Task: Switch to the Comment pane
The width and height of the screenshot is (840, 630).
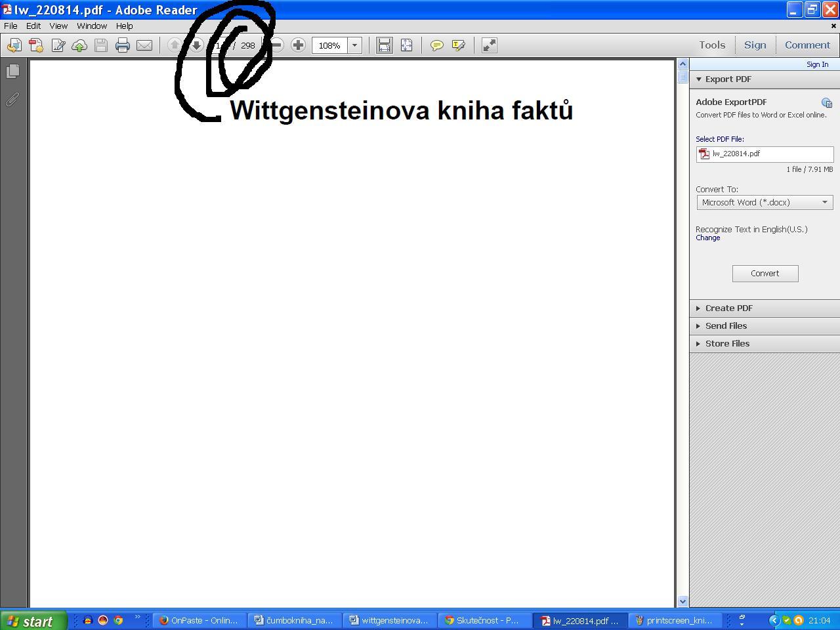Action: (807, 45)
